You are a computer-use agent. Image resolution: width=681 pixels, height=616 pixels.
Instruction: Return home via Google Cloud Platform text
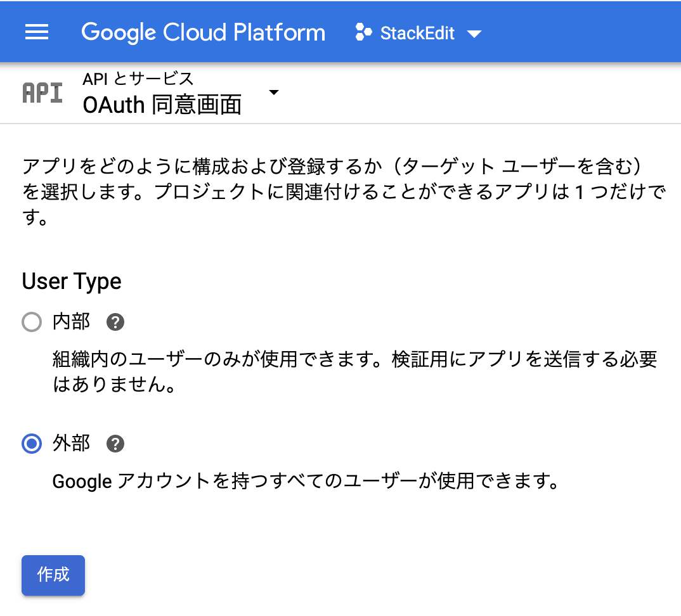(x=204, y=32)
